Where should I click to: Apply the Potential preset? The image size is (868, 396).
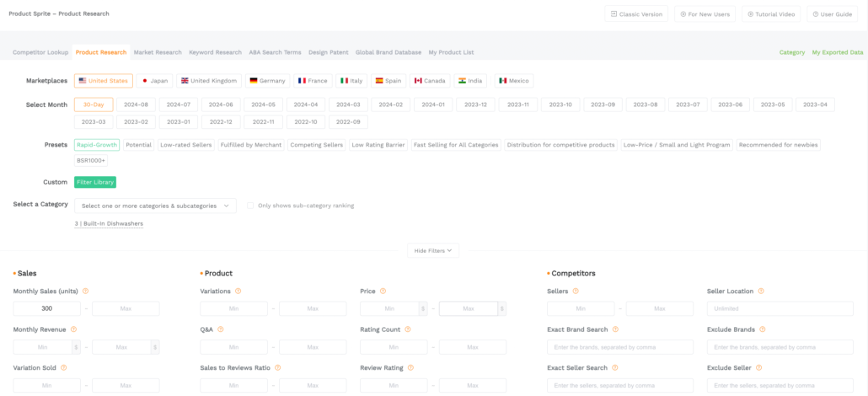[x=138, y=145]
